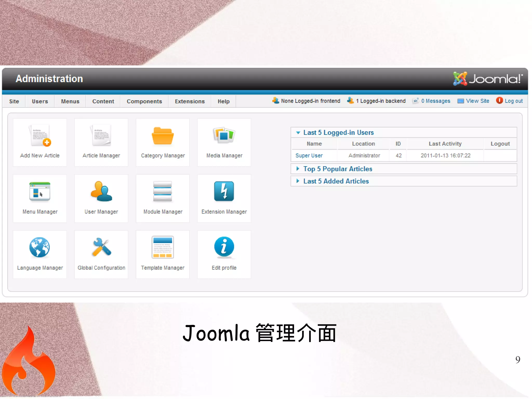This screenshot has height=399, width=532.
Task: Open the Help menu
Action: click(x=223, y=101)
